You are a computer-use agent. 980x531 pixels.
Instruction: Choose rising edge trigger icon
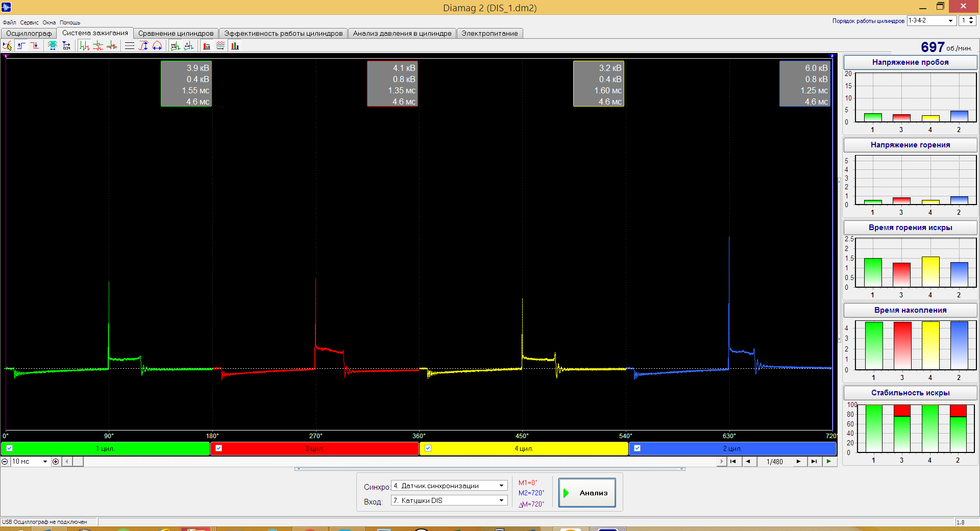pos(21,46)
